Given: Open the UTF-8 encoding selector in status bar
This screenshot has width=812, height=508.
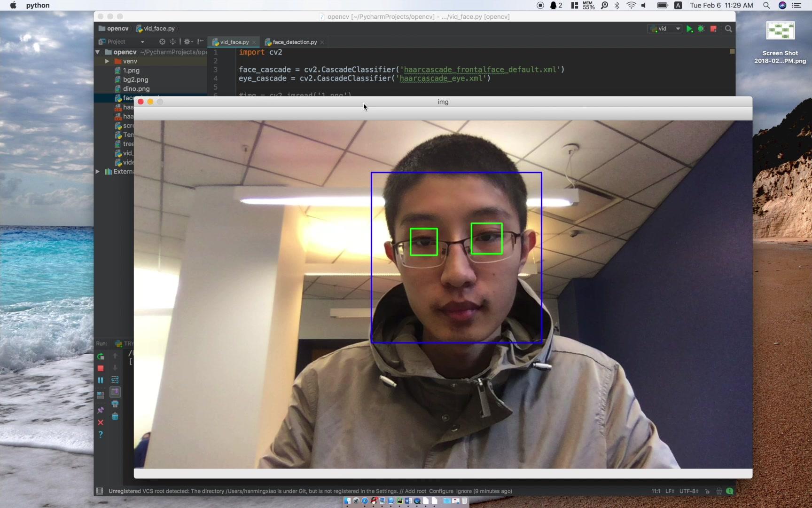Looking at the screenshot, I should [x=689, y=491].
